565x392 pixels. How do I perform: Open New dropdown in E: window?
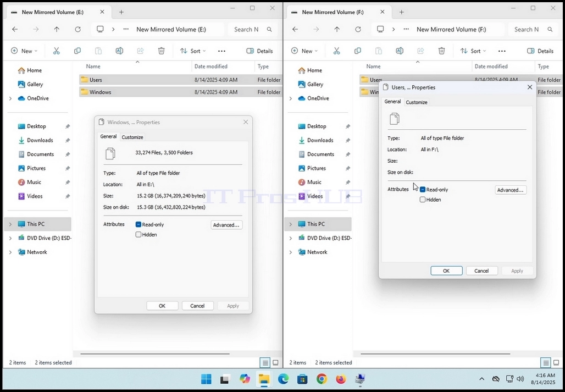click(24, 51)
